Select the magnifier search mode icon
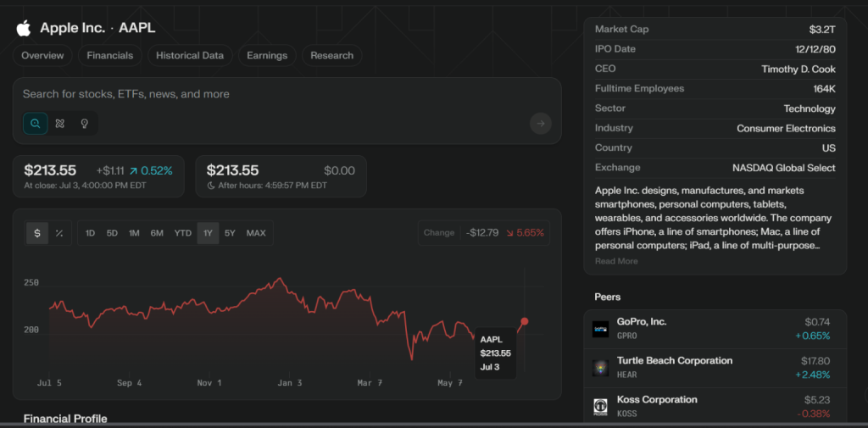The image size is (868, 428). [36, 124]
